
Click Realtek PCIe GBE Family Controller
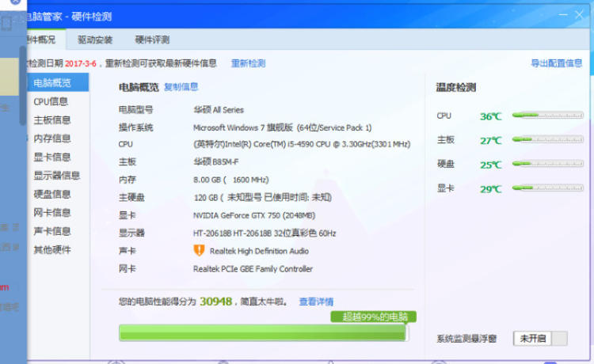(253, 269)
